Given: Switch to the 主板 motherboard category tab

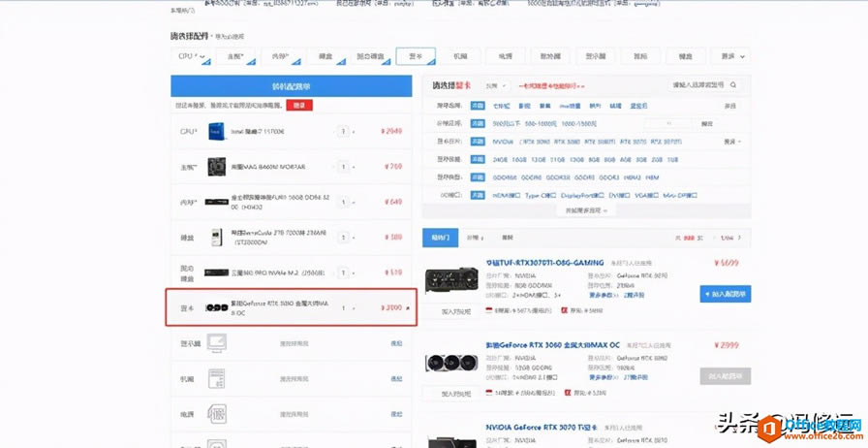Looking at the screenshot, I should point(235,56).
